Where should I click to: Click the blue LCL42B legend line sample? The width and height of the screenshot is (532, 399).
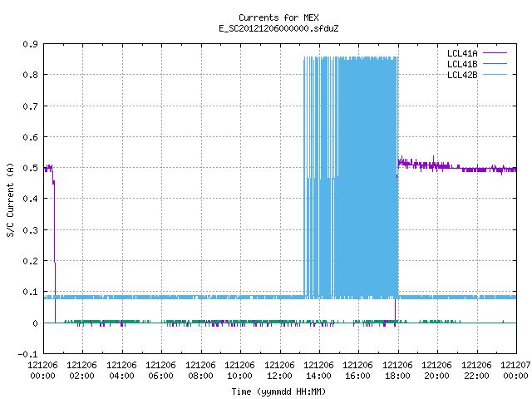tap(495, 75)
